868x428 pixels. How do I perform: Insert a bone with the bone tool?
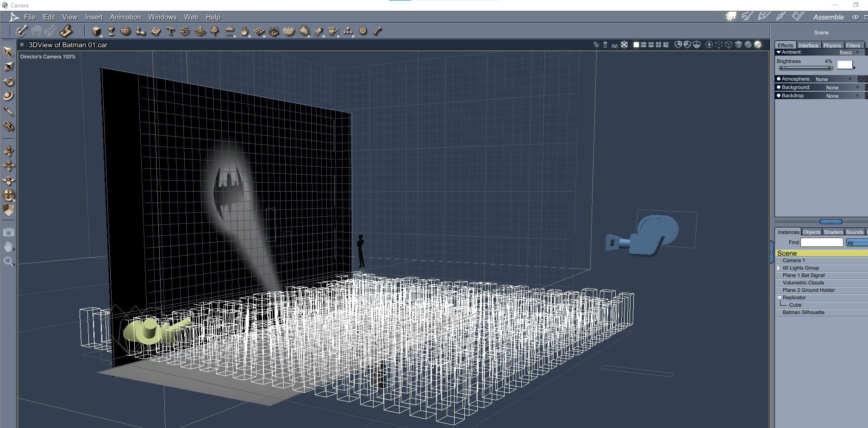pos(378,31)
